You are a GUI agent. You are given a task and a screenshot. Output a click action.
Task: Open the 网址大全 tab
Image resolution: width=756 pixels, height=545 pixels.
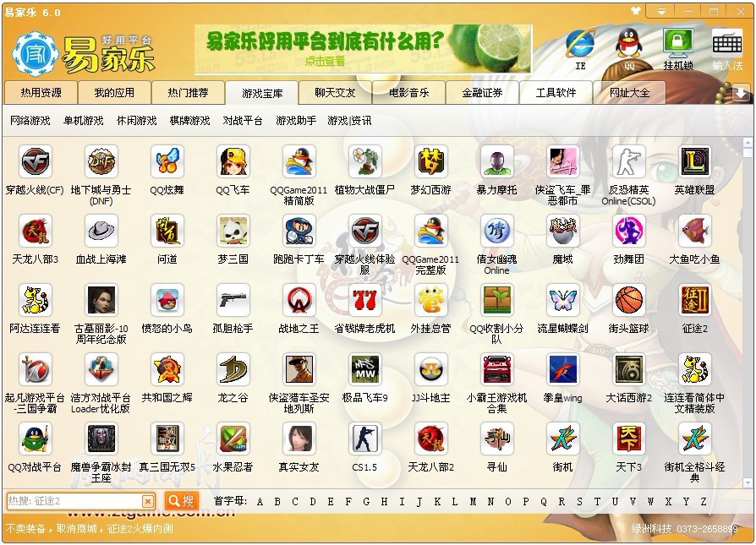pyautogui.click(x=629, y=92)
